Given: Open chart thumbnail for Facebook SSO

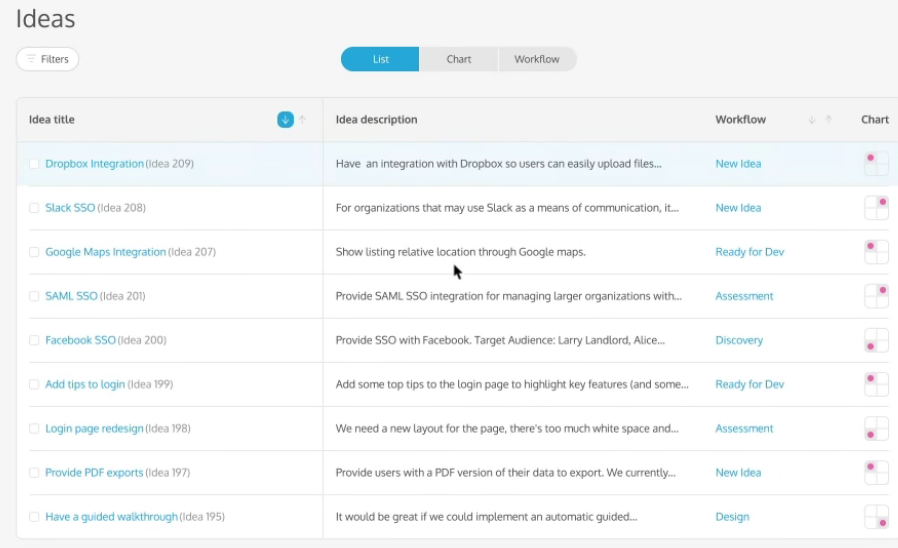Looking at the screenshot, I should pyautogui.click(x=876, y=340).
